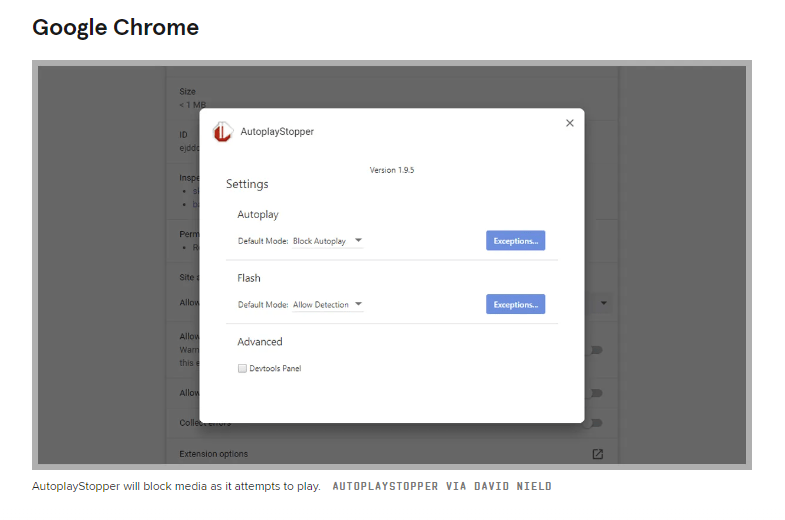The height and width of the screenshot is (520, 785).
Task: Click the AutoplayStopper via David Nield credit
Action: pyautogui.click(x=441, y=487)
